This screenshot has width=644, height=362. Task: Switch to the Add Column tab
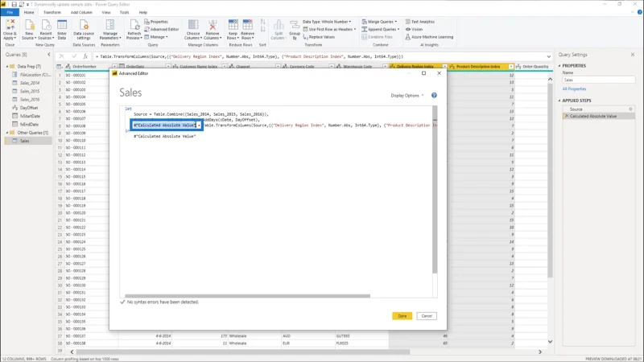[x=81, y=12]
